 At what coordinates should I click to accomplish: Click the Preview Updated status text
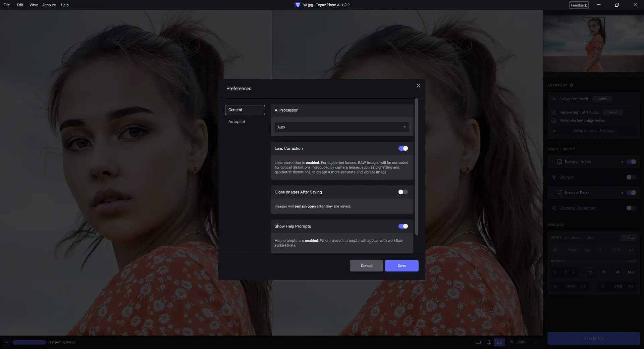pyautogui.click(x=61, y=342)
